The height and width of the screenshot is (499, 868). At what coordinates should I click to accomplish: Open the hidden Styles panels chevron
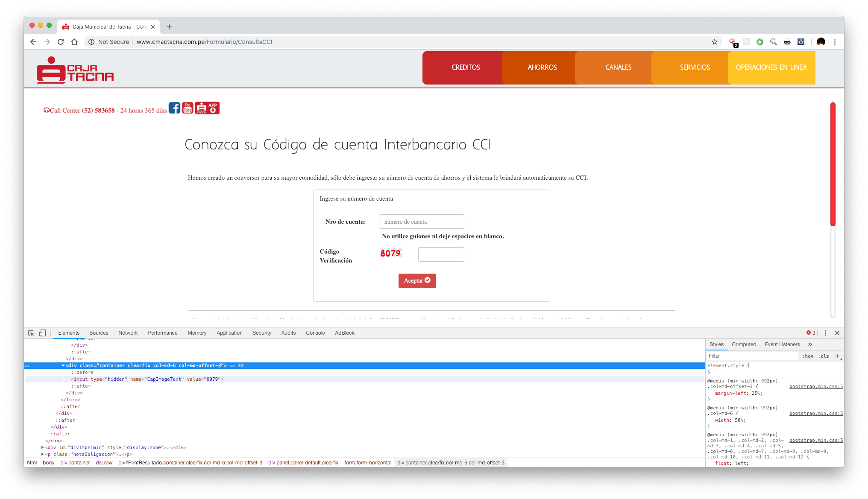click(x=809, y=344)
